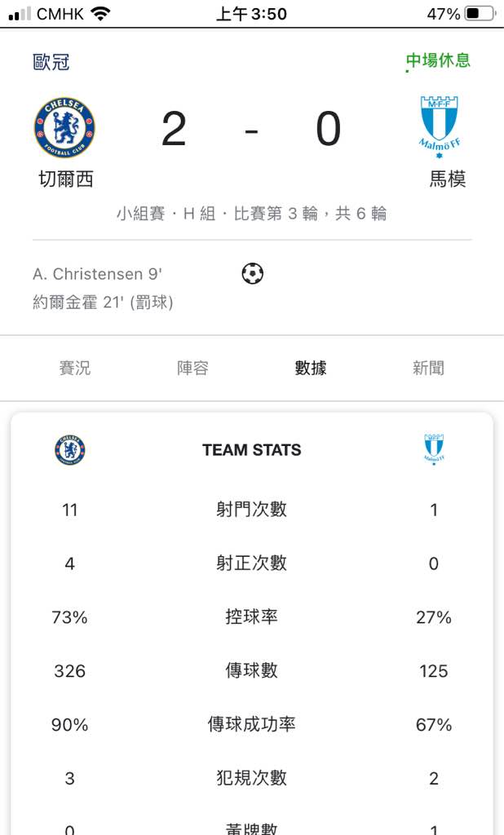
Task: Tap the 小組賽 H 組 round info text
Action: (251, 214)
